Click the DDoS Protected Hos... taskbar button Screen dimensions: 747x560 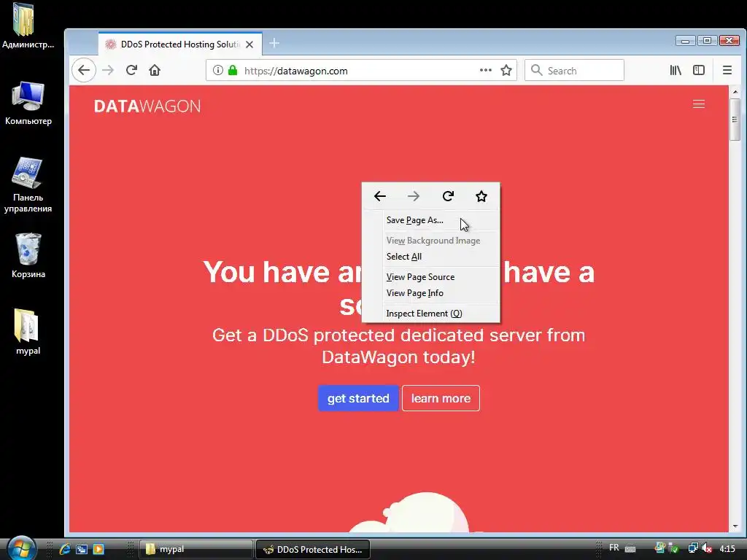(313, 549)
